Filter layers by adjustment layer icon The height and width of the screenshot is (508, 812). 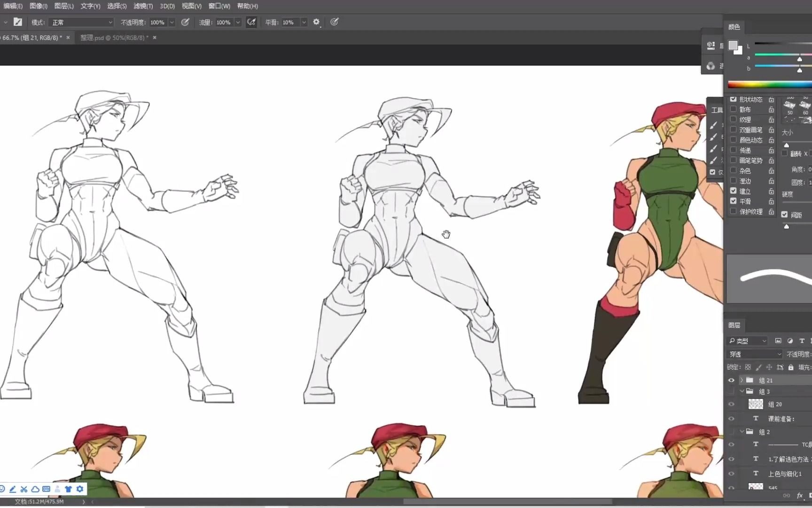click(x=790, y=341)
